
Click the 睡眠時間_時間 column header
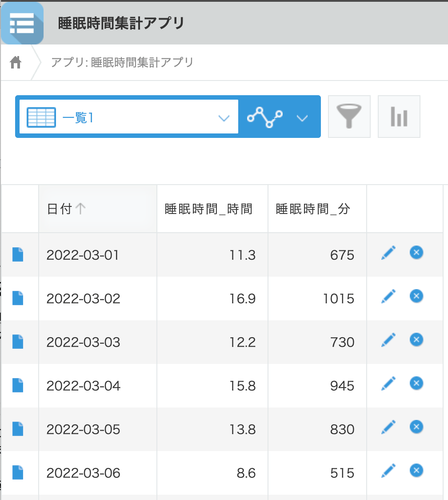tap(208, 209)
